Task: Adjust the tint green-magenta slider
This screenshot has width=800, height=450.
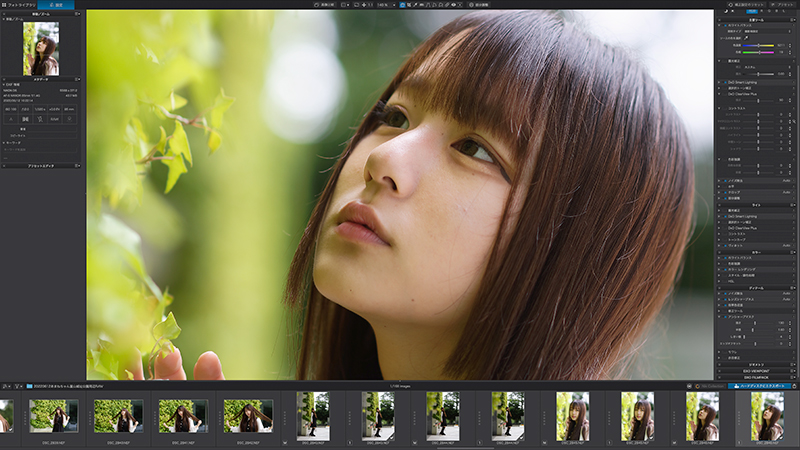Action: (x=758, y=52)
